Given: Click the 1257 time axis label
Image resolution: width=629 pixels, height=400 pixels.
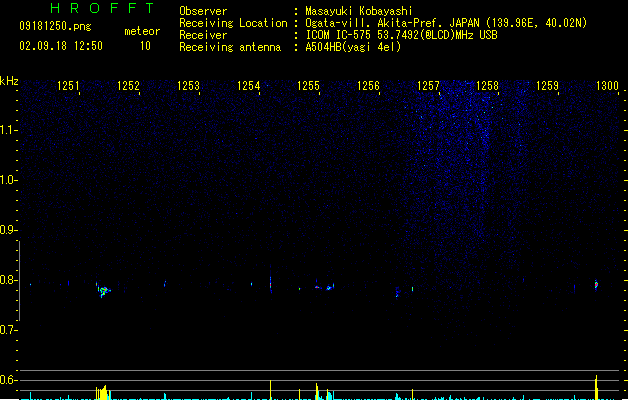Looking at the screenshot, I should coord(428,86).
